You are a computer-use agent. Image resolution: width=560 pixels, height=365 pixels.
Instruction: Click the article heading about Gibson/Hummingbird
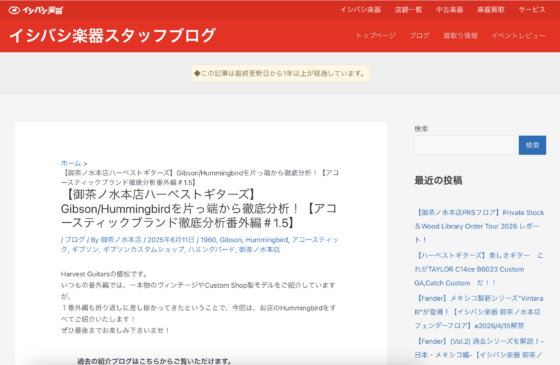(x=199, y=209)
